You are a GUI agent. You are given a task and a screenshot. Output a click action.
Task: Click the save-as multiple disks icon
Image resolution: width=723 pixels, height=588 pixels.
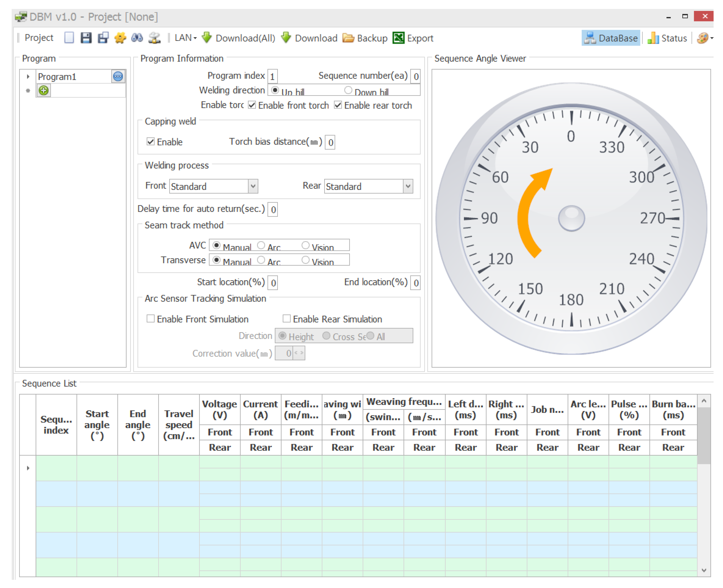pyautogui.click(x=103, y=38)
